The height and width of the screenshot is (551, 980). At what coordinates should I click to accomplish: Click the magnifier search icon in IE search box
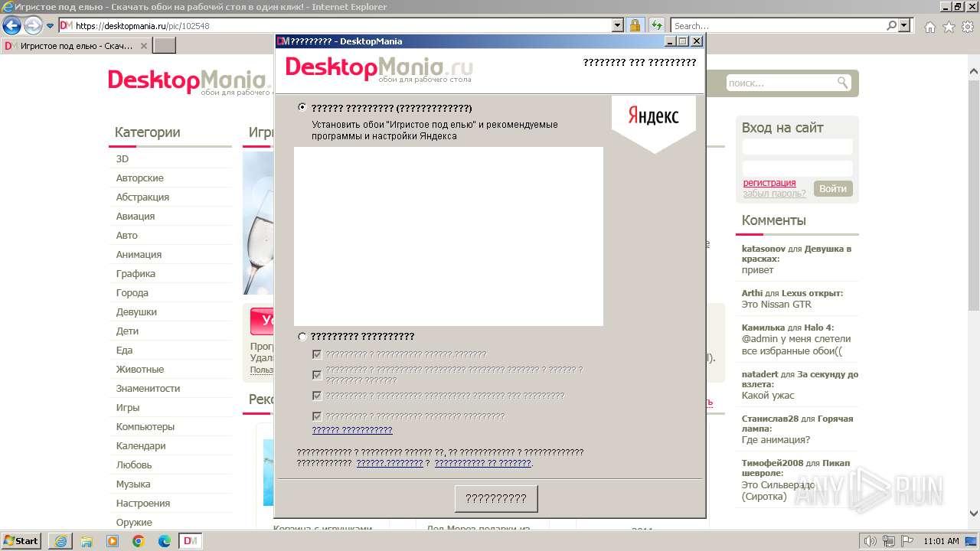click(892, 25)
